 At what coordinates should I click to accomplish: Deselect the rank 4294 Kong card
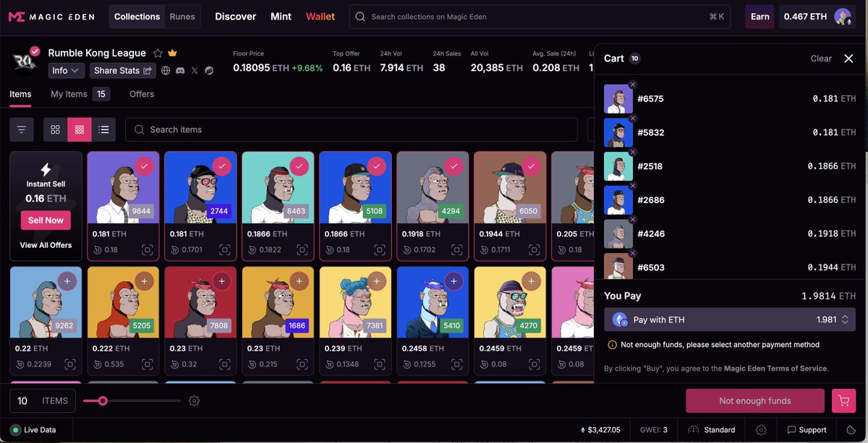pyautogui.click(x=454, y=166)
